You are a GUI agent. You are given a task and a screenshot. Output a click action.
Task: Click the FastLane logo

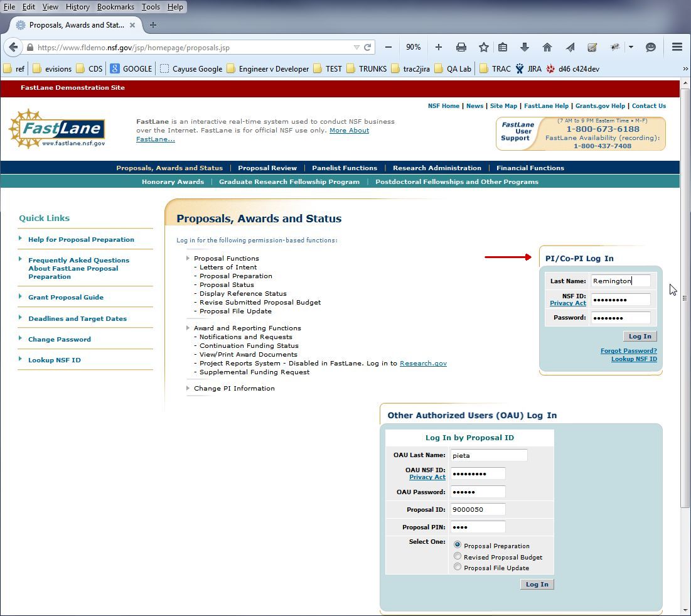click(57, 129)
